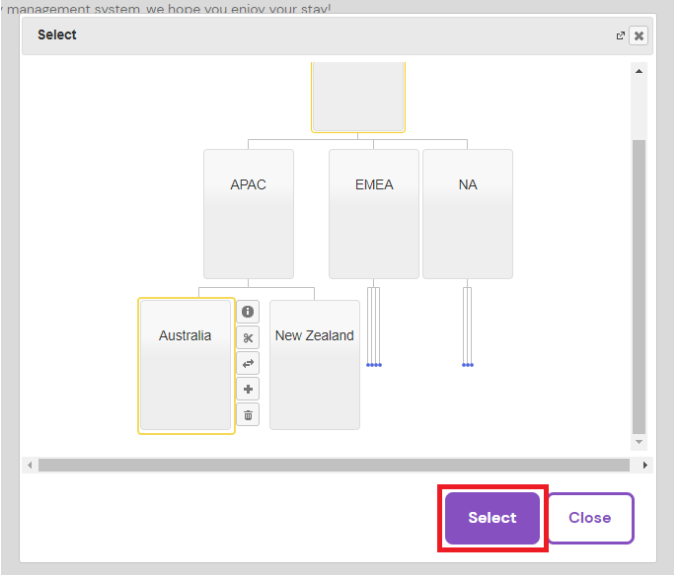Close the Select dialog with X icon
Image resolution: width=674 pixels, height=575 pixels.
pos(639,35)
